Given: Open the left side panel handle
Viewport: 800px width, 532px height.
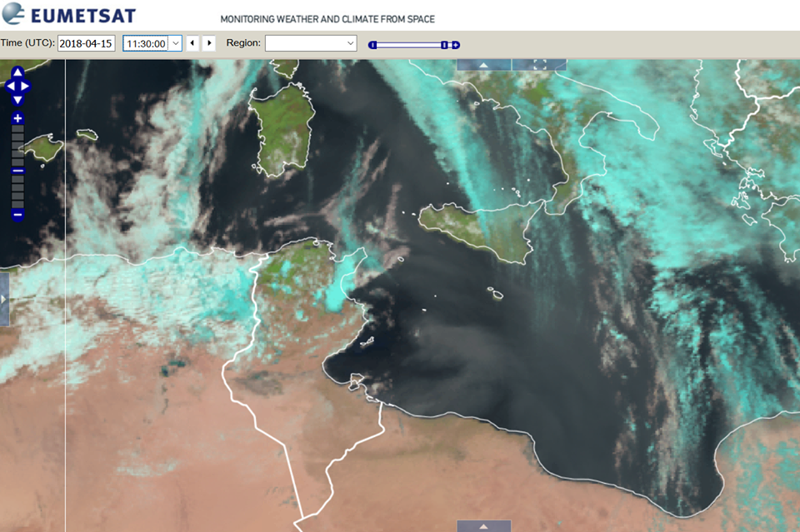Looking at the screenshot, I should pos(4,298).
